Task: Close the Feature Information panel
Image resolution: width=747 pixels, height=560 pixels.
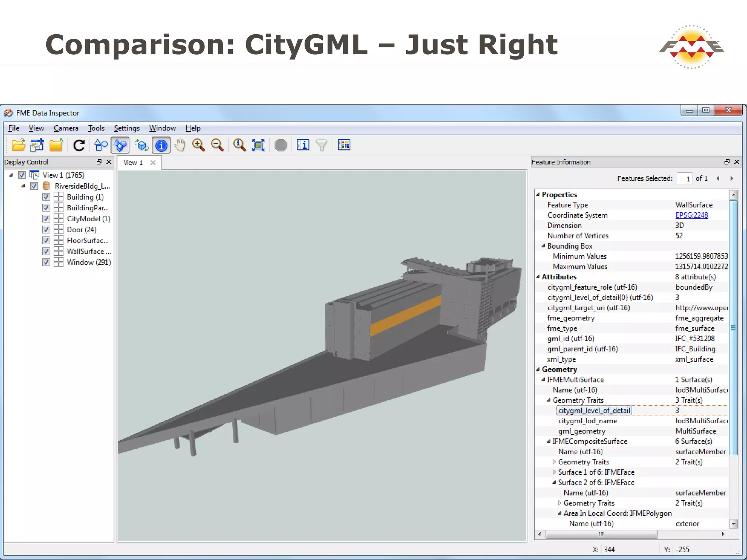Action: [x=737, y=162]
